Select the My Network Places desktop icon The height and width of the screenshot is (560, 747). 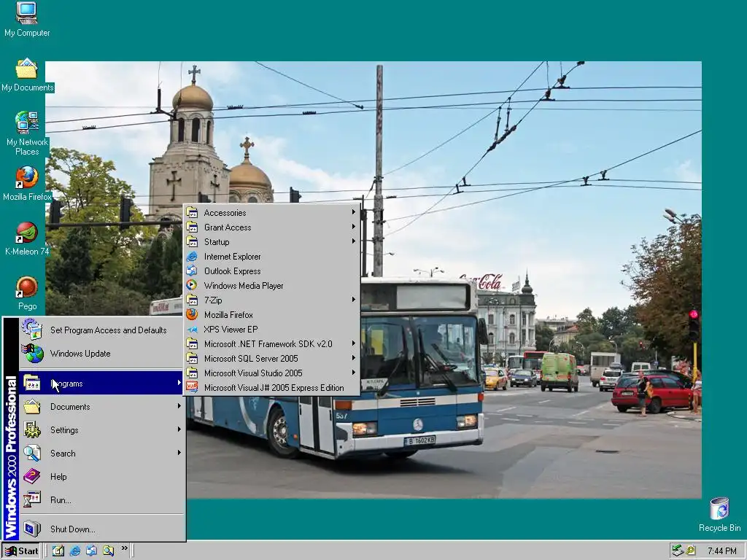pos(27,133)
